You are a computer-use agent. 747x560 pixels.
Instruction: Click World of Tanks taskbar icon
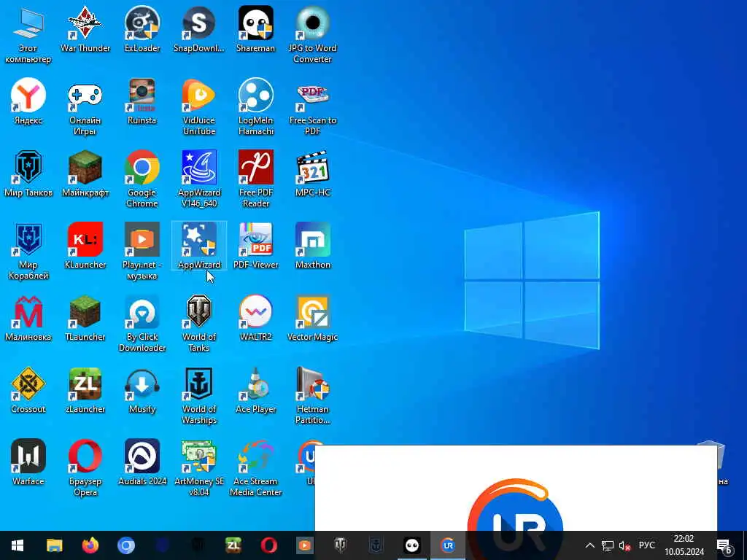[340, 545]
